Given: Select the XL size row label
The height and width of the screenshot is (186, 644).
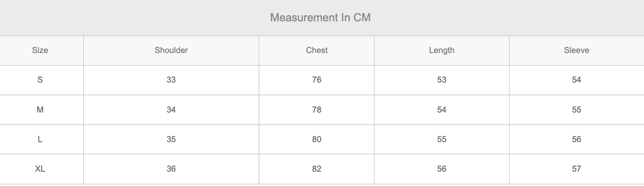Looking at the screenshot, I should [x=40, y=169].
